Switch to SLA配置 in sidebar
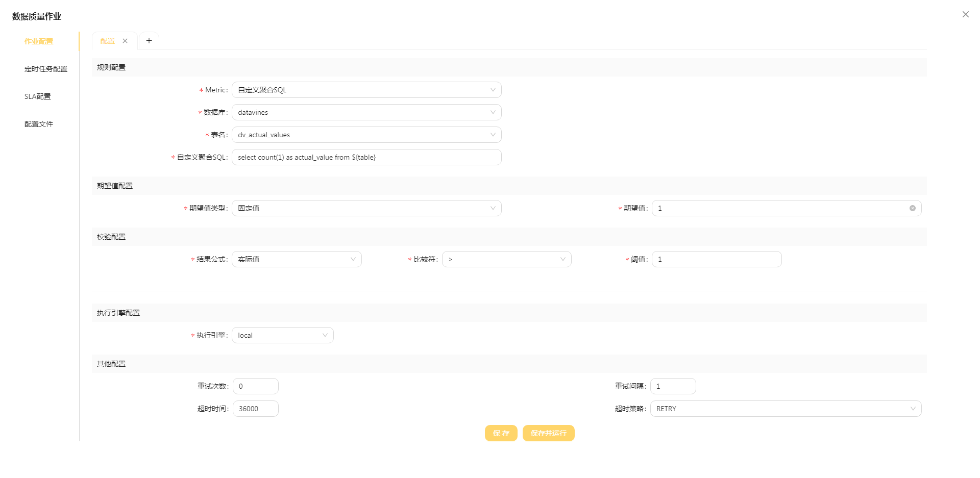This screenshot has height=478, width=980. click(x=38, y=96)
